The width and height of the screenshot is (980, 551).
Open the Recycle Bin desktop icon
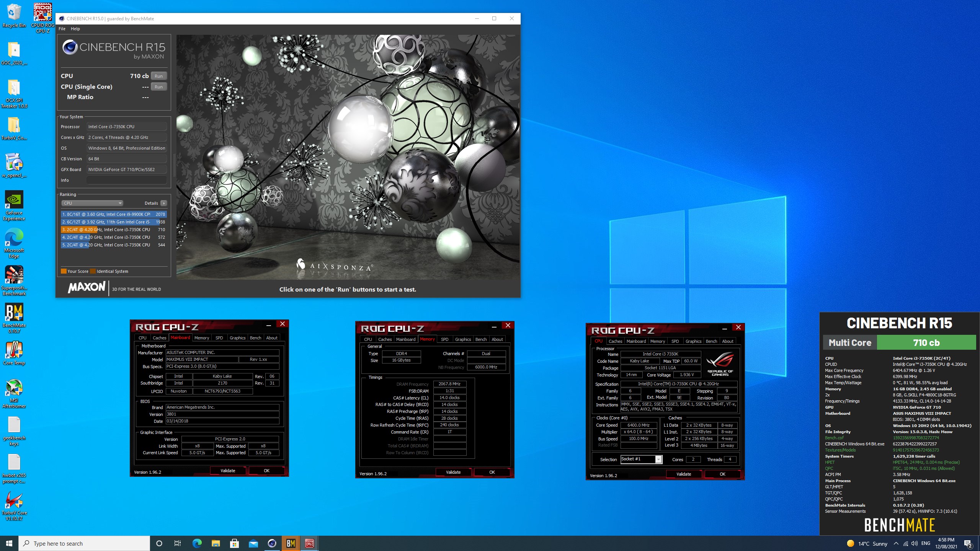point(14,15)
